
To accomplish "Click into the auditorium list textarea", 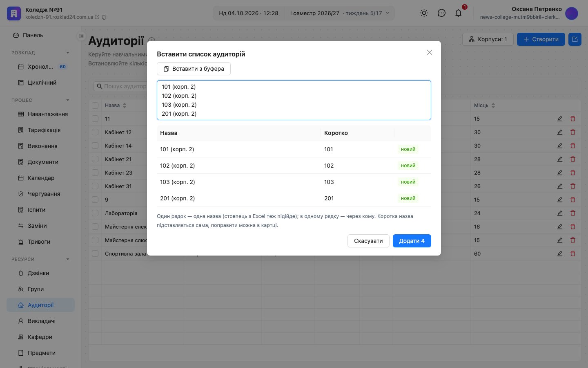I will click(x=294, y=100).
